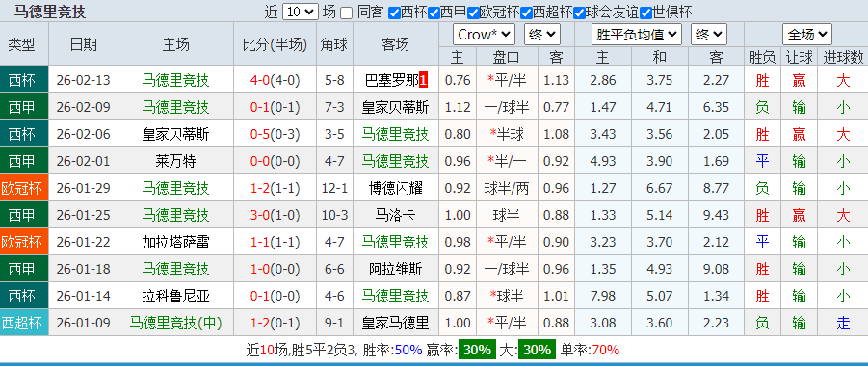Viewport: 868px width, 366px height.
Task: Open the 1-2(1-1) score link
Action: 275,188
